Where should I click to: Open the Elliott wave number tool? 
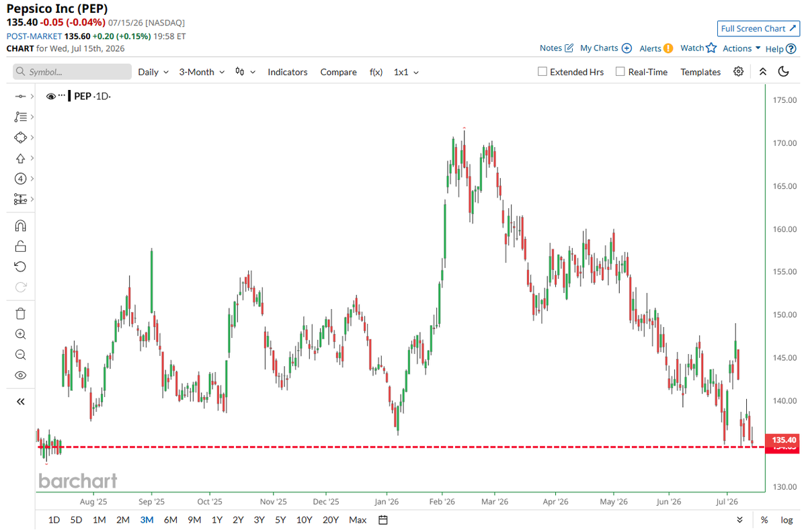click(x=20, y=179)
